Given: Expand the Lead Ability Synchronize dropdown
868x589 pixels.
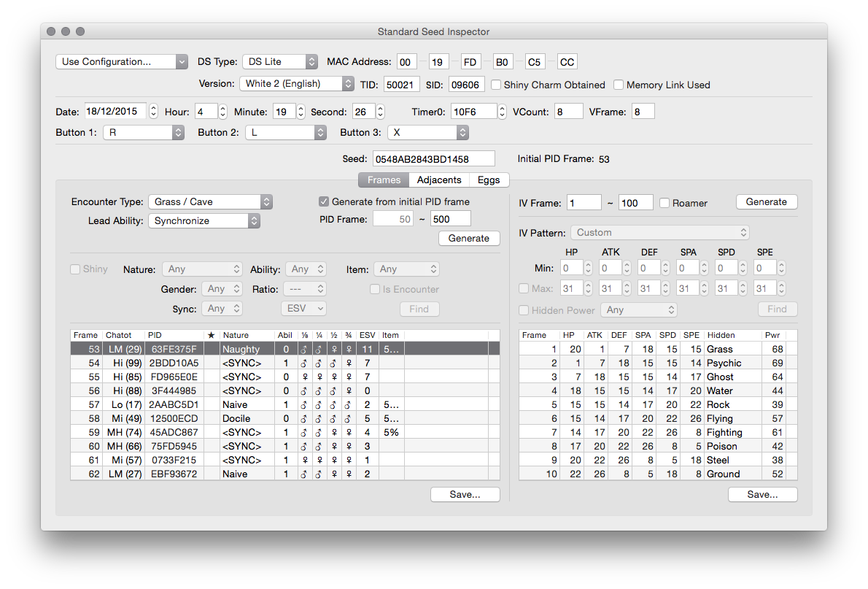Looking at the screenshot, I should pyautogui.click(x=204, y=220).
